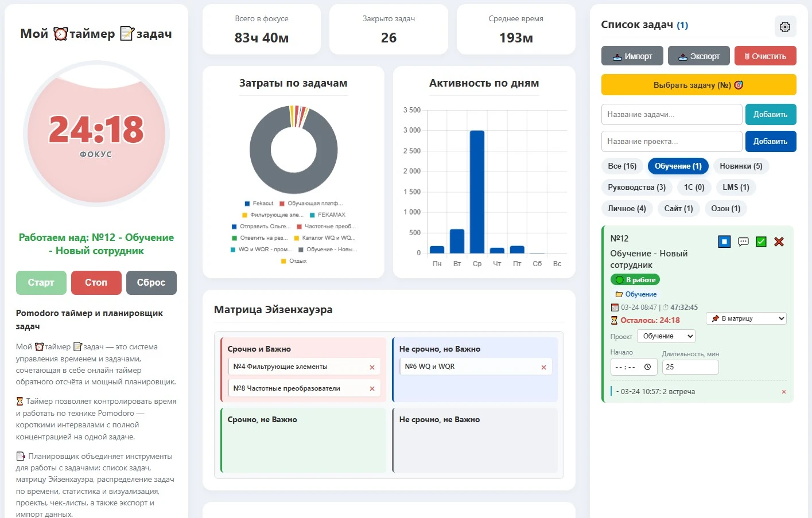Filter tasks by 'Личное (4)'
The height and width of the screenshot is (518, 812).
click(x=627, y=209)
